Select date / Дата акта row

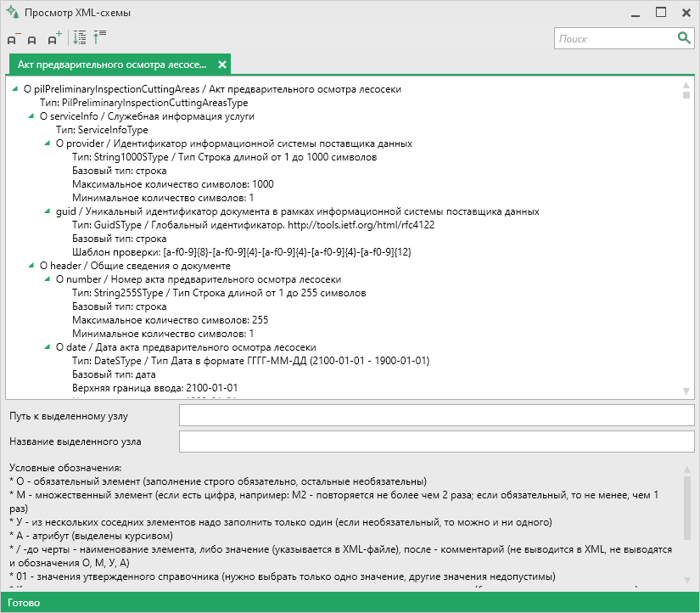click(186, 347)
